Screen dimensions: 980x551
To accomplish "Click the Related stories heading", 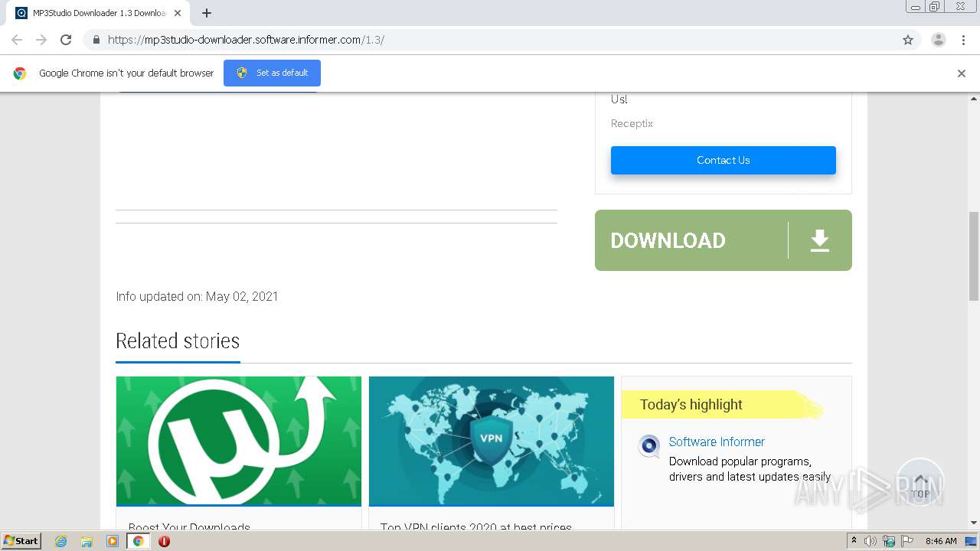I will 178,341.
